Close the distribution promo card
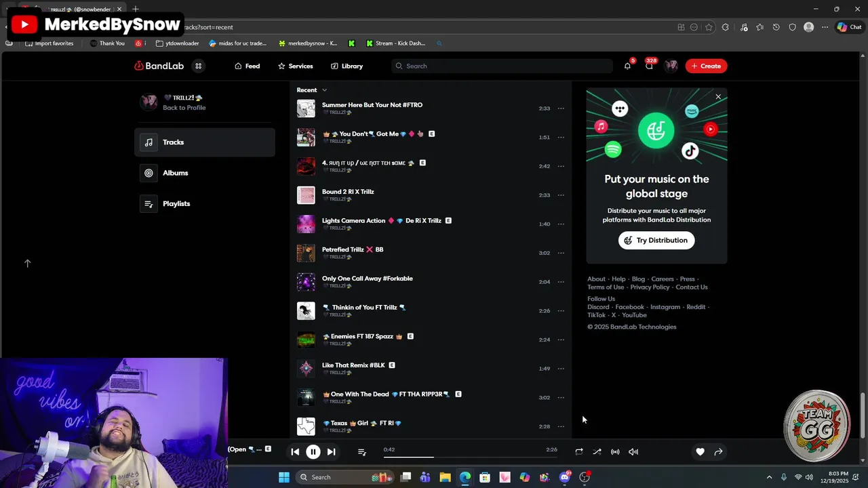Viewport: 868px width, 488px height. point(718,97)
